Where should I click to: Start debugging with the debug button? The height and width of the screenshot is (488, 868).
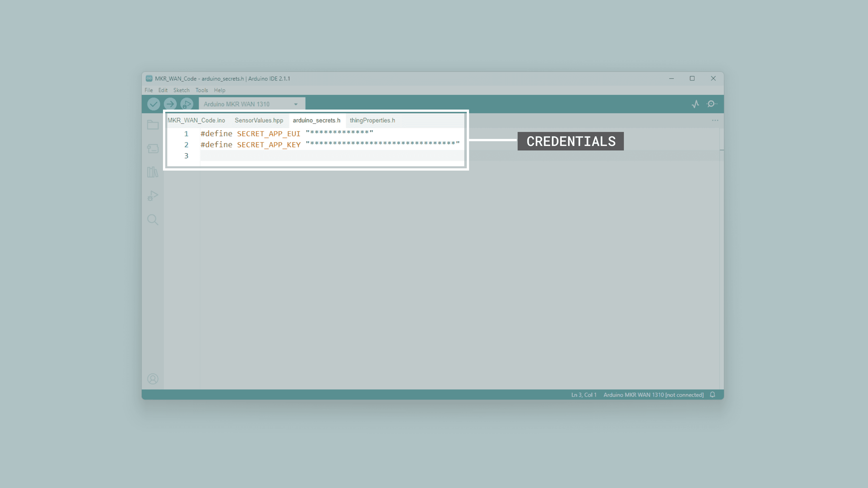pos(187,104)
